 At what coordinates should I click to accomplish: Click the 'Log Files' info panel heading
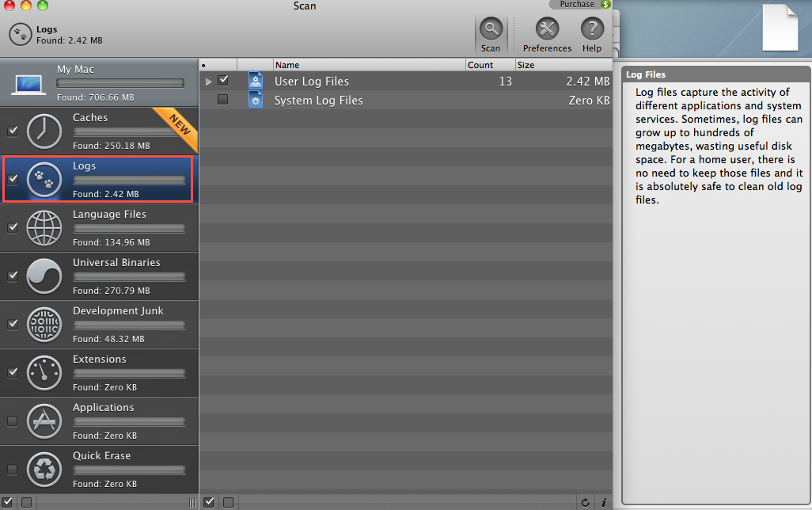click(x=646, y=74)
